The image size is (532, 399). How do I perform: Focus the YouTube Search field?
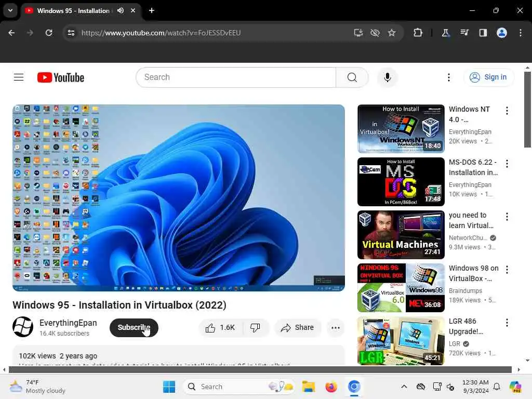(236, 77)
